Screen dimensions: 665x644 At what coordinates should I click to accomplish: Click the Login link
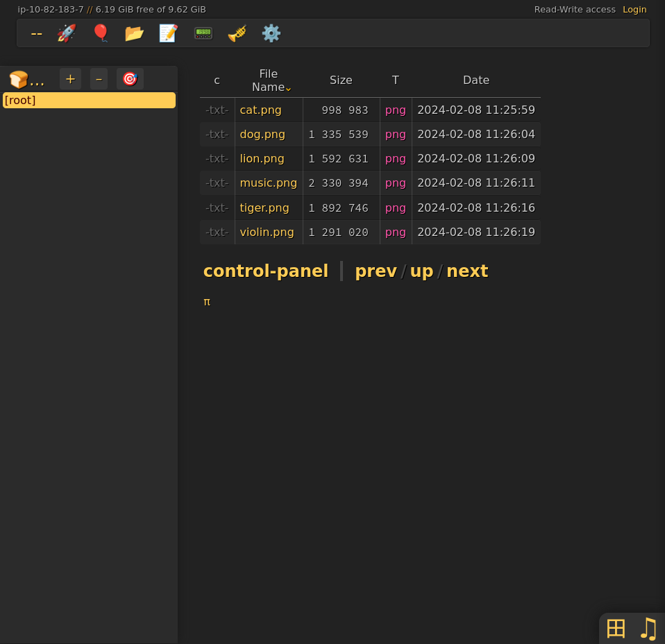pyautogui.click(x=634, y=9)
